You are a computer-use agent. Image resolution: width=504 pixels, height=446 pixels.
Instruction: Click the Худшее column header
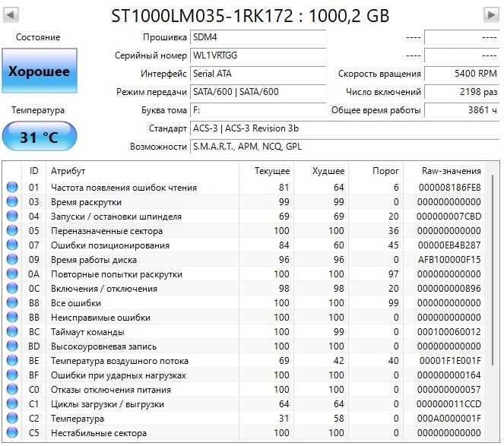[321, 171]
